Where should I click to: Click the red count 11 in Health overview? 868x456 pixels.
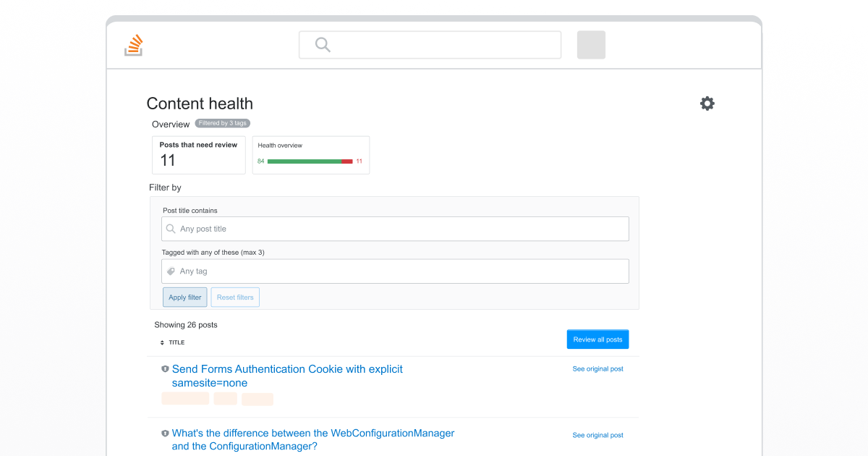pos(359,161)
